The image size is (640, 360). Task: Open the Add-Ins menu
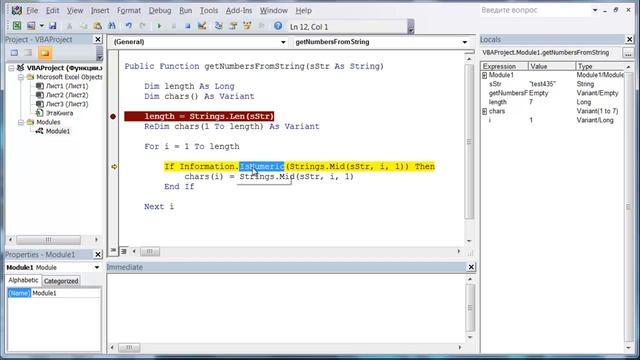(x=239, y=11)
